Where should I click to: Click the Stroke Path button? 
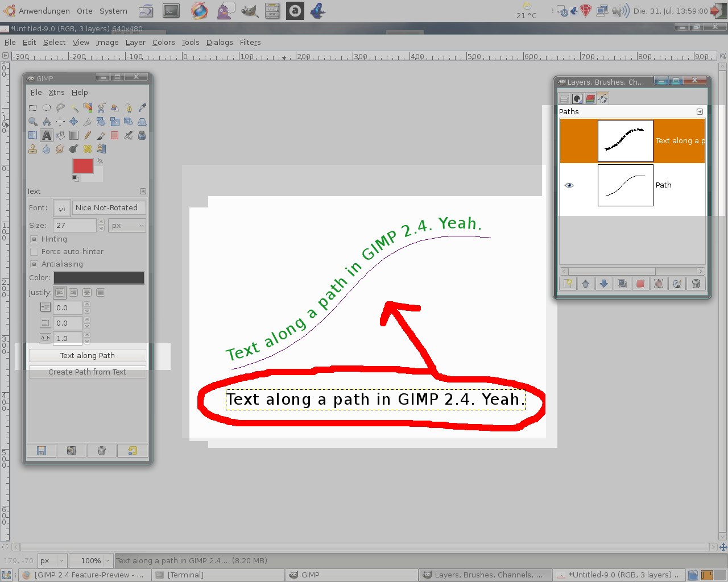677,284
